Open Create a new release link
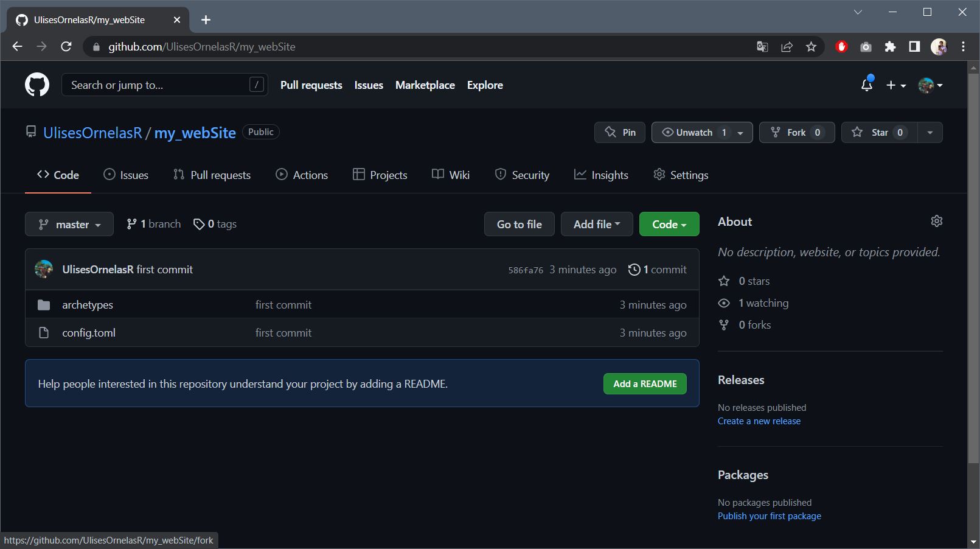 759,421
